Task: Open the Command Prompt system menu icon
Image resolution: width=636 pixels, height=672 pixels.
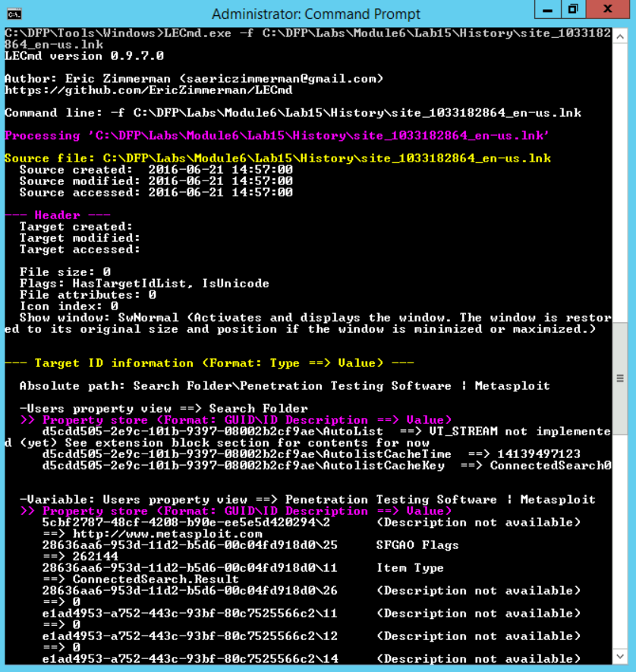Action: coord(14,14)
